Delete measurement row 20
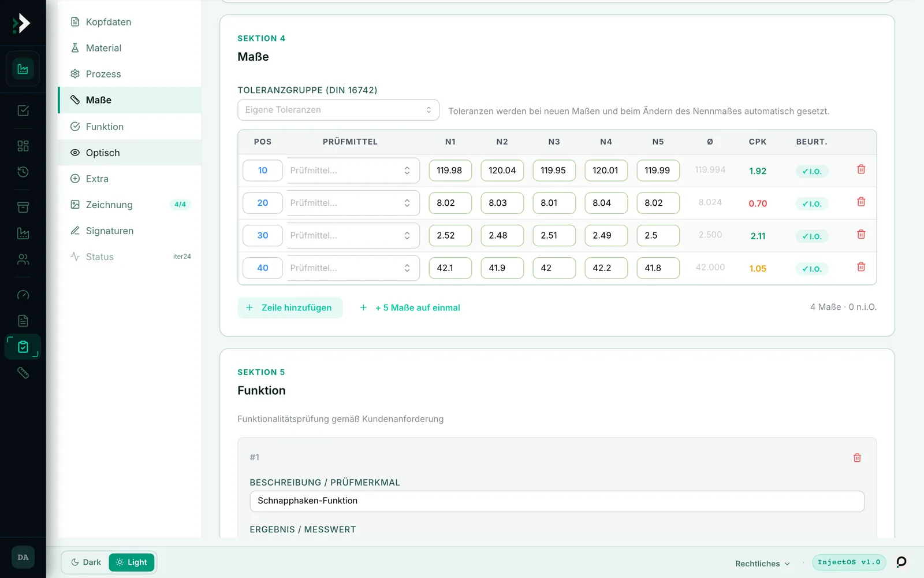Image resolution: width=924 pixels, height=578 pixels. click(861, 202)
